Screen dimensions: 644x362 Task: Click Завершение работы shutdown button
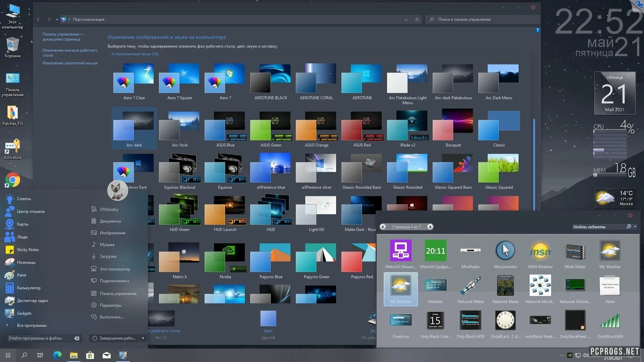(x=115, y=338)
